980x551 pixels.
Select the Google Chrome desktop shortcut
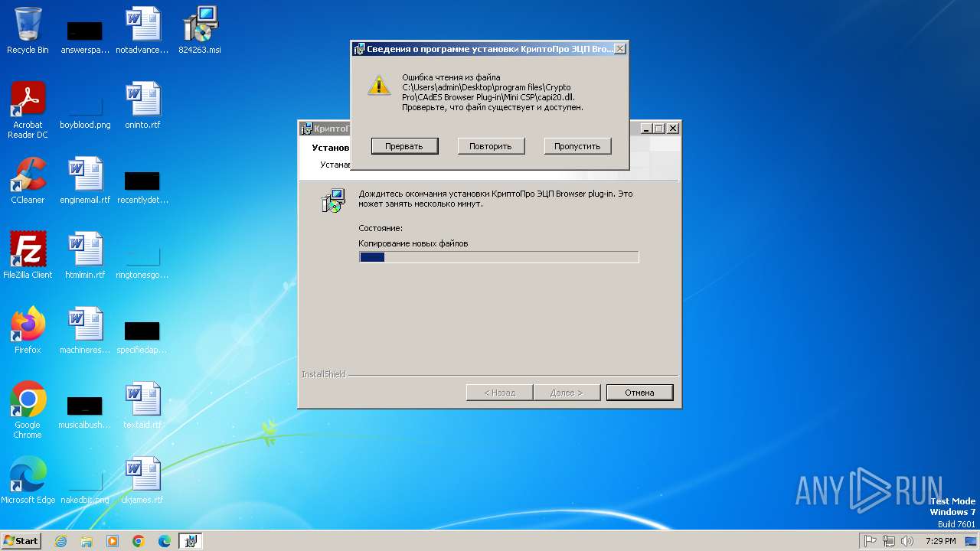click(x=28, y=410)
